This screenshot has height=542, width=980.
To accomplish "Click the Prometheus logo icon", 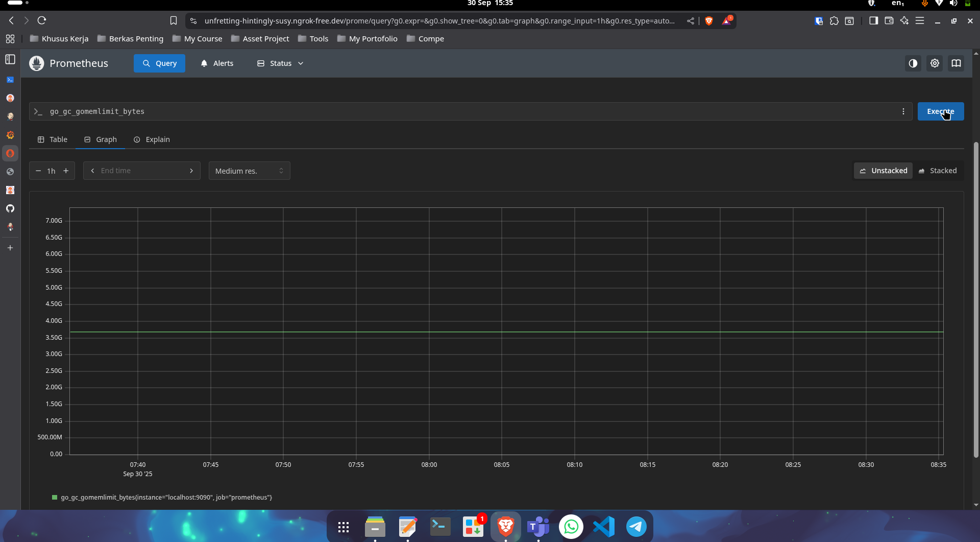I will (x=37, y=63).
